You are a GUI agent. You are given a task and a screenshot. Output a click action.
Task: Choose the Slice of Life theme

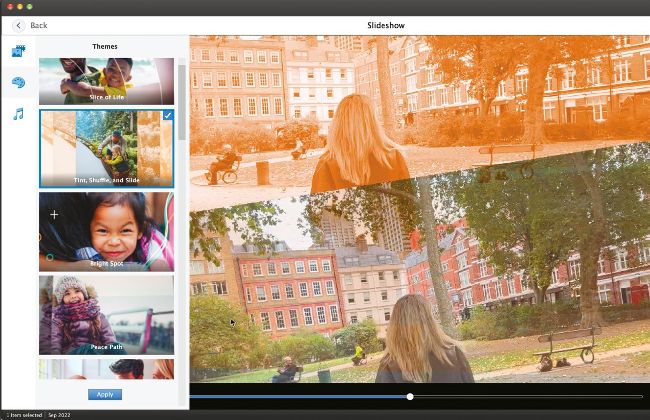106,81
